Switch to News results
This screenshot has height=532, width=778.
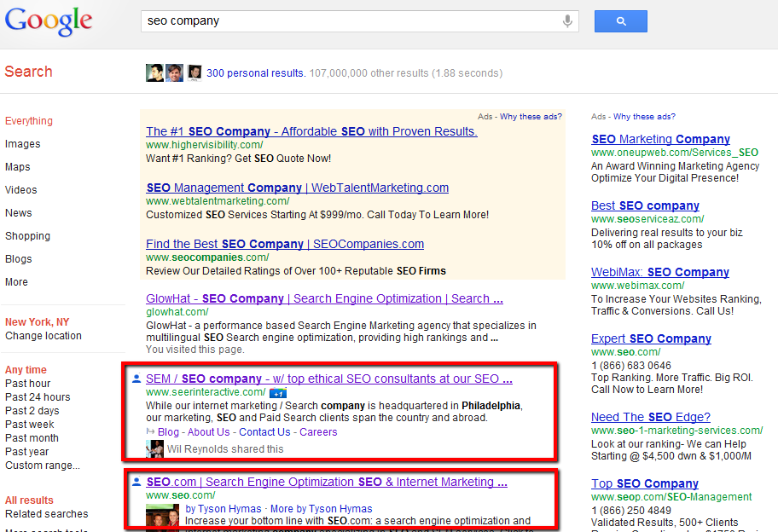pos(19,212)
